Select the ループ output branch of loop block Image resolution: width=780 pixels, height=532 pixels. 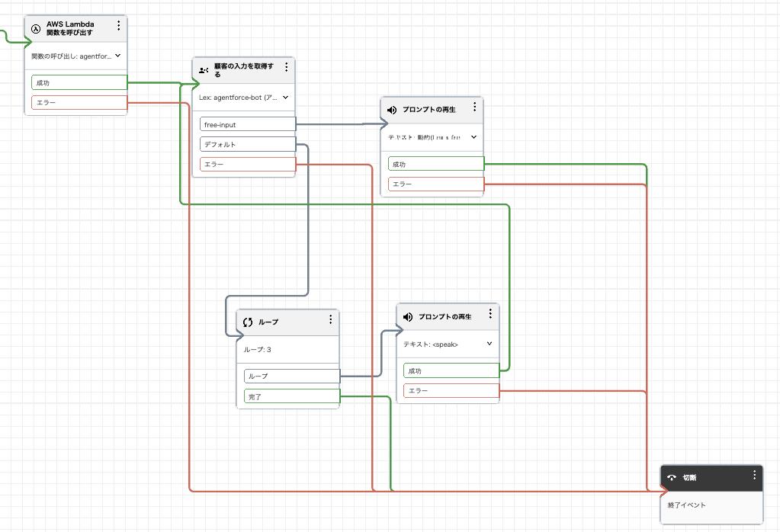pos(292,376)
